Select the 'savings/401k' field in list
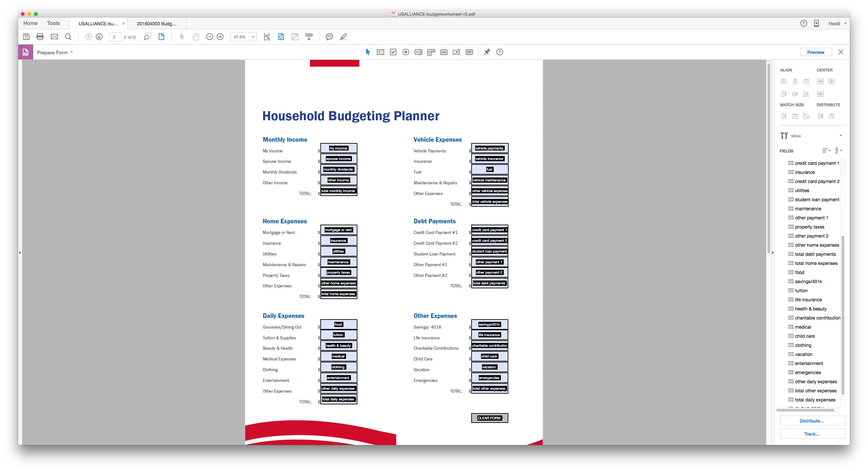The height and width of the screenshot is (471, 868). [808, 281]
